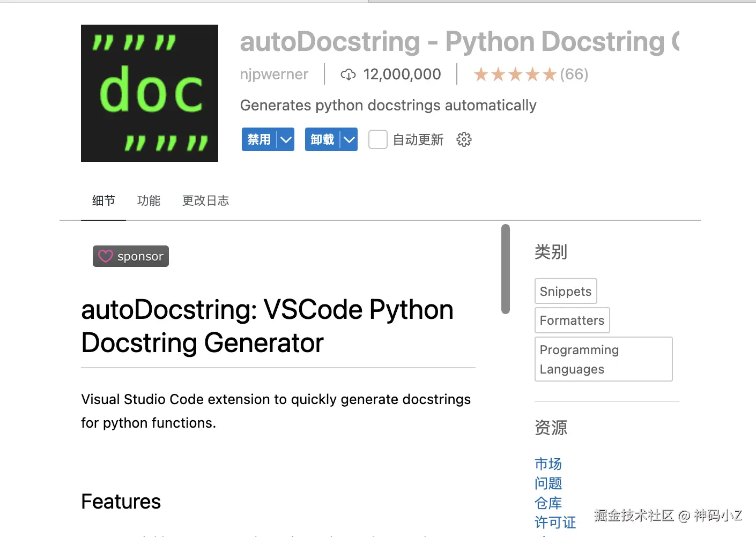Open the extension settings gear icon
This screenshot has width=756, height=537.
(464, 140)
